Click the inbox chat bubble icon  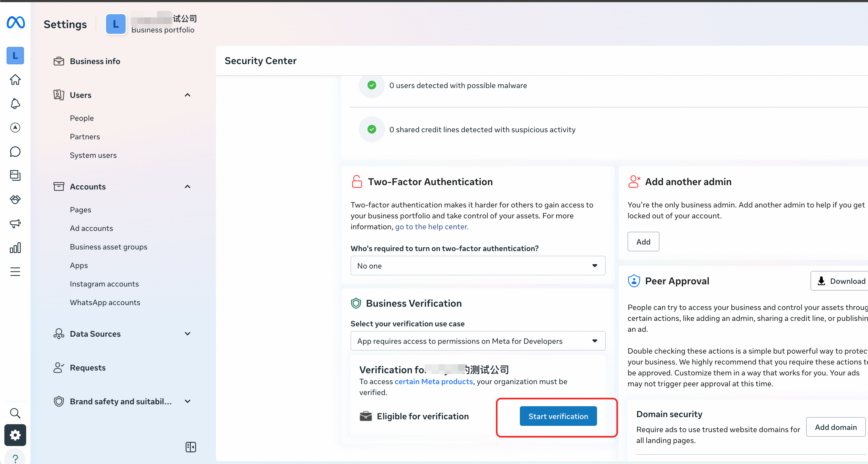pos(15,152)
